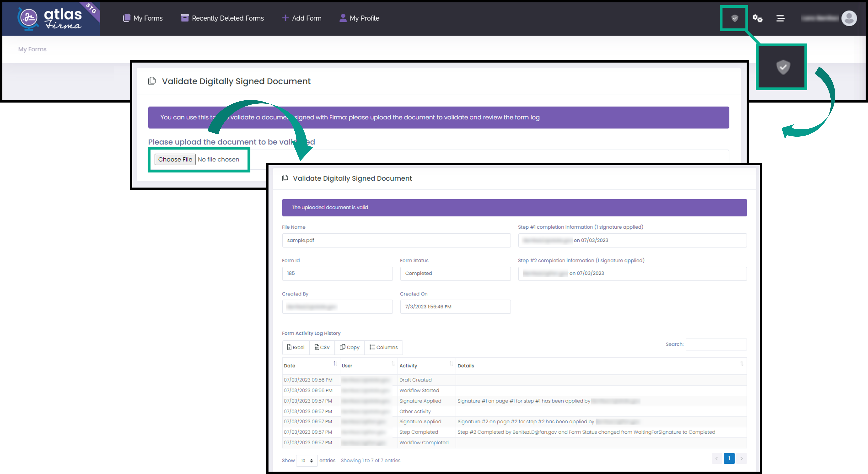The width and height of the screenshot is (868, 474).
Task: Click the Created On field
Action: point(455,307)
